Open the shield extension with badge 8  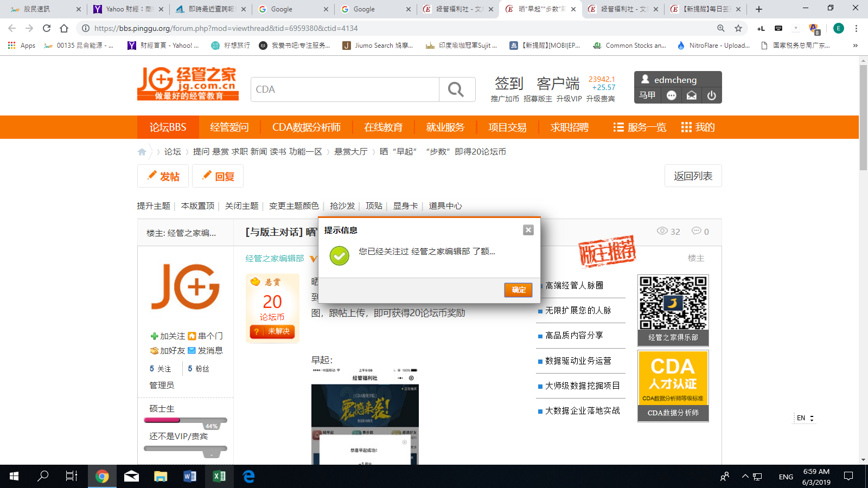coord(814,29)
